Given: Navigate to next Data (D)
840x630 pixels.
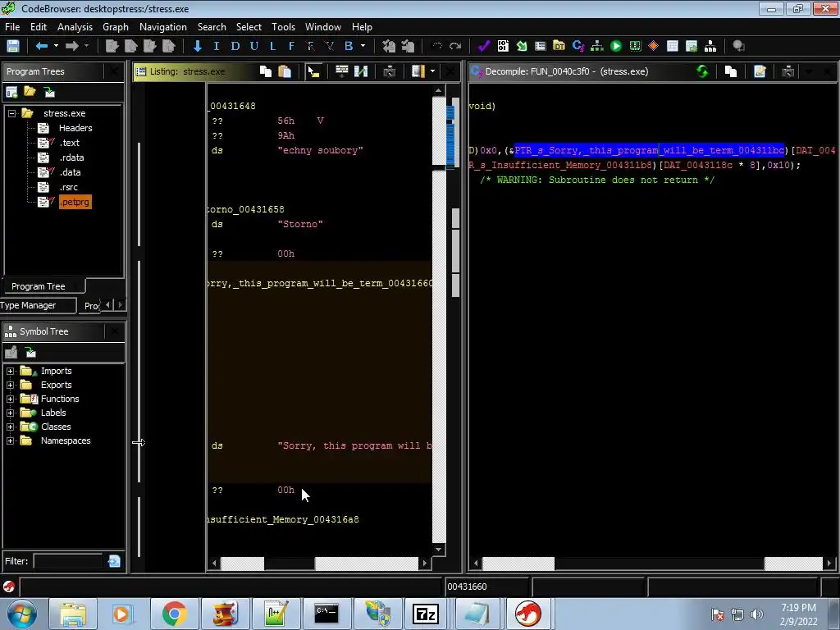Looking at the screenshot, I should click(x=235, y=46).
